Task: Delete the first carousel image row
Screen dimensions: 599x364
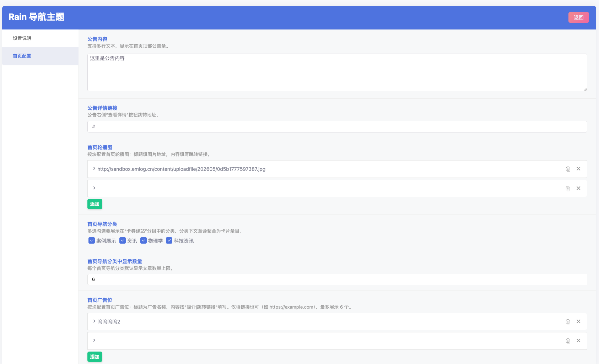Action: click(x=578, y=169)
